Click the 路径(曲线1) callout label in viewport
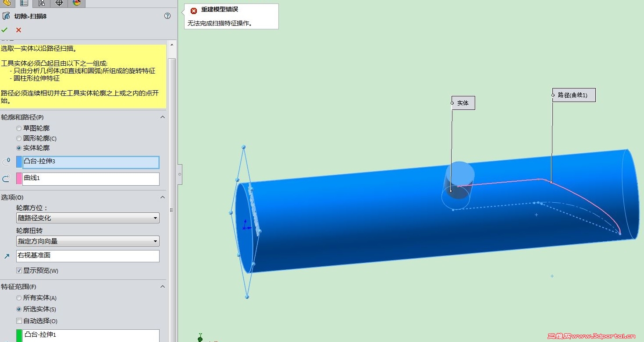Screen dimensions: 644x342 click(574, 95)
